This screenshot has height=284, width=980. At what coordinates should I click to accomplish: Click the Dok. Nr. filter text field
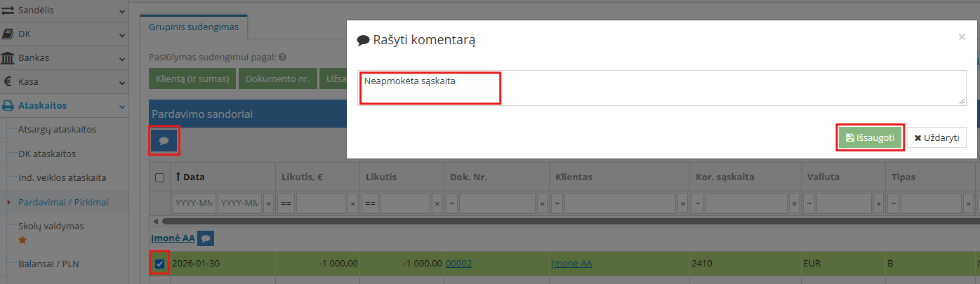click(x=497, y=203)
